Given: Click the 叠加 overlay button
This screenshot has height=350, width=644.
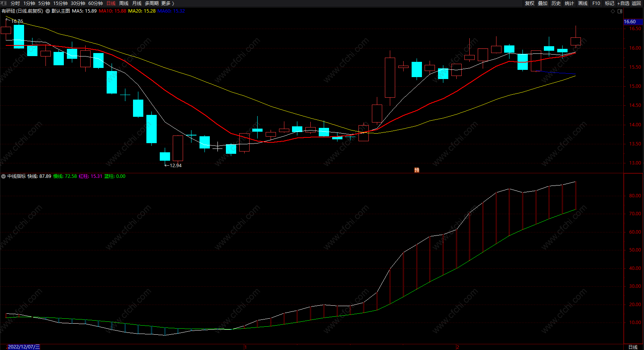Looking at the screenshot, I should click(x=543, y=3).
